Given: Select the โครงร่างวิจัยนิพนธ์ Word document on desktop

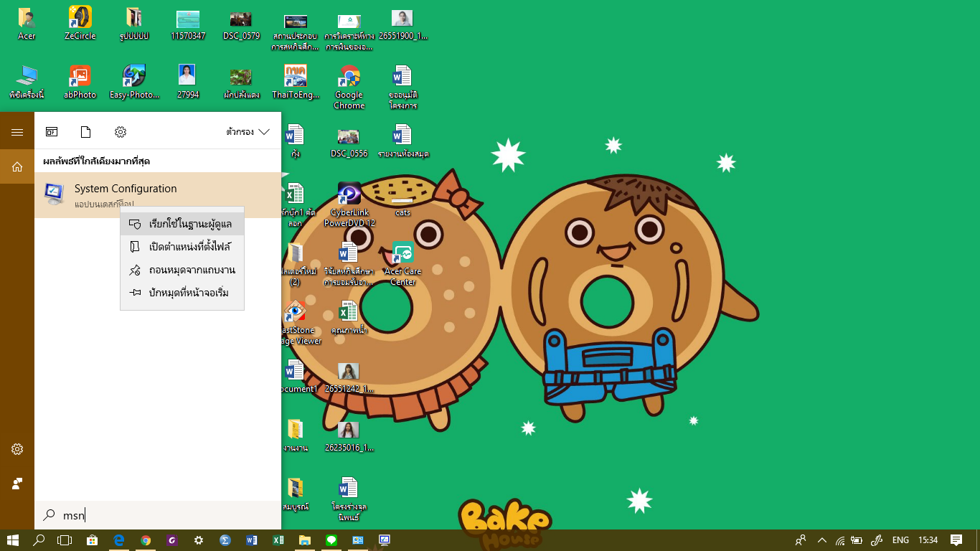Looking at the screenshot, I should pos(349,499).
